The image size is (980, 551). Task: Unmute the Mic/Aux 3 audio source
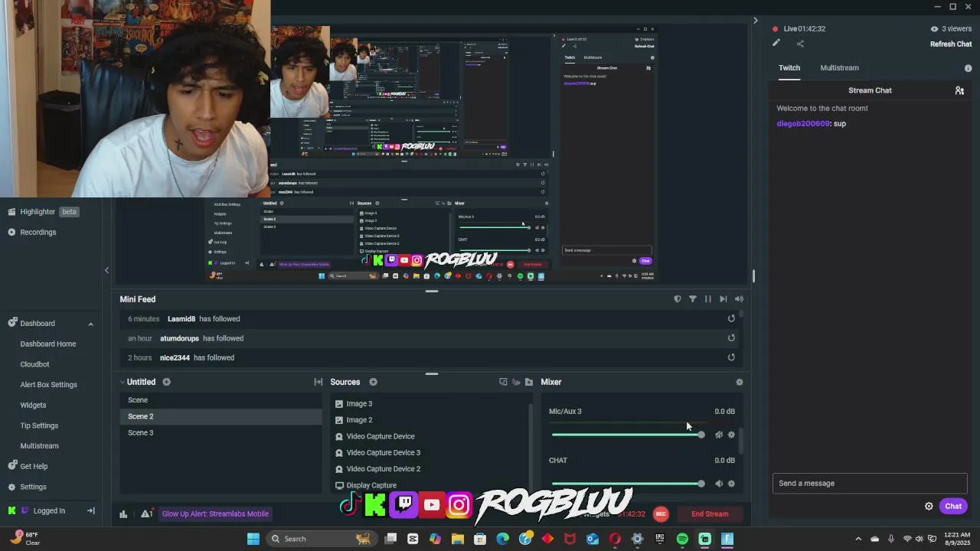pyautogui.click(x=719, y=435)
